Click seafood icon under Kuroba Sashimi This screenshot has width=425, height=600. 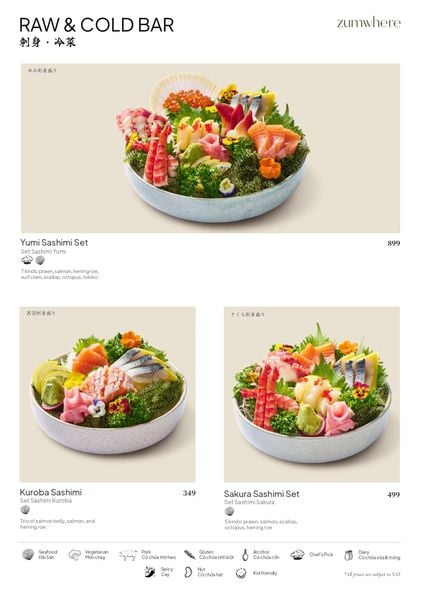25,509
